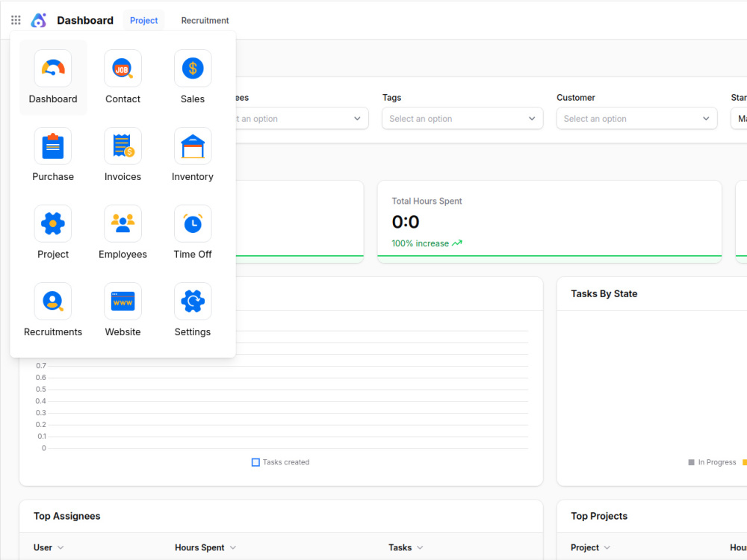Sort by Tasks column chevron
The image size is (747, 560).
(420, 547)
